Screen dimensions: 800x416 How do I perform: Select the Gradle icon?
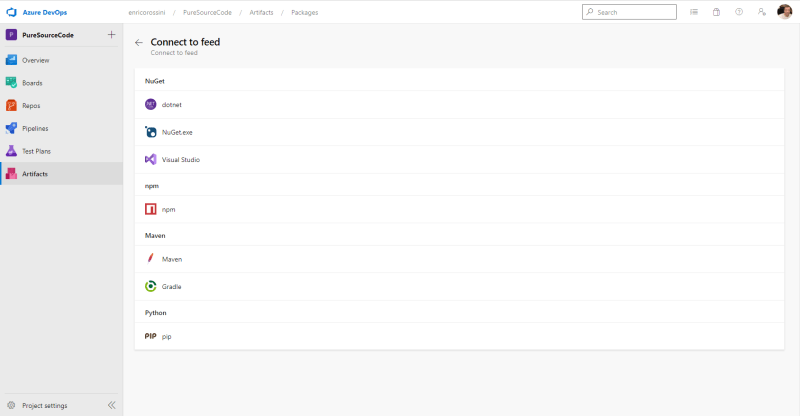[x=151, y=286]
